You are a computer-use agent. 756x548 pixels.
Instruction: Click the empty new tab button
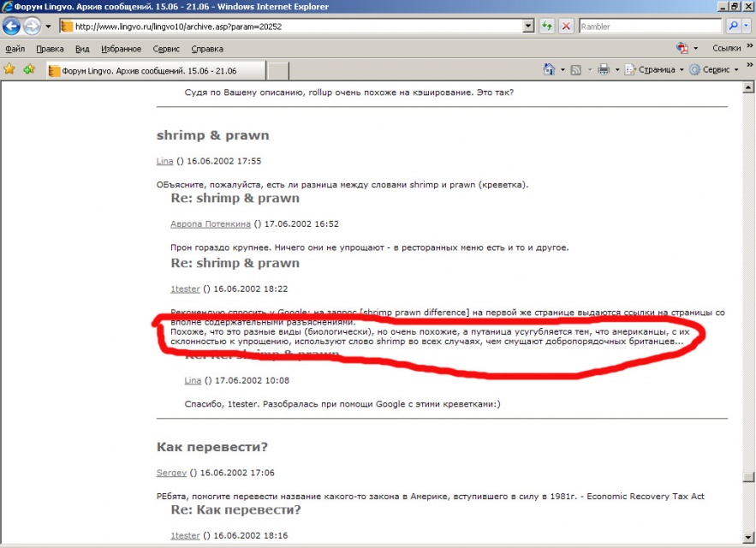278,70
